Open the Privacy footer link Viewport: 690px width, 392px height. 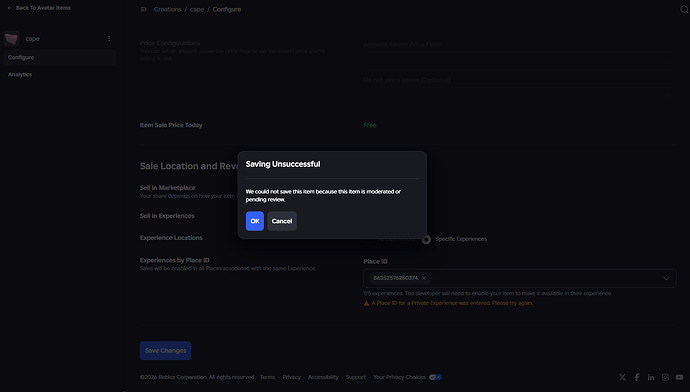pyautogui.click(x=291, y=377)
